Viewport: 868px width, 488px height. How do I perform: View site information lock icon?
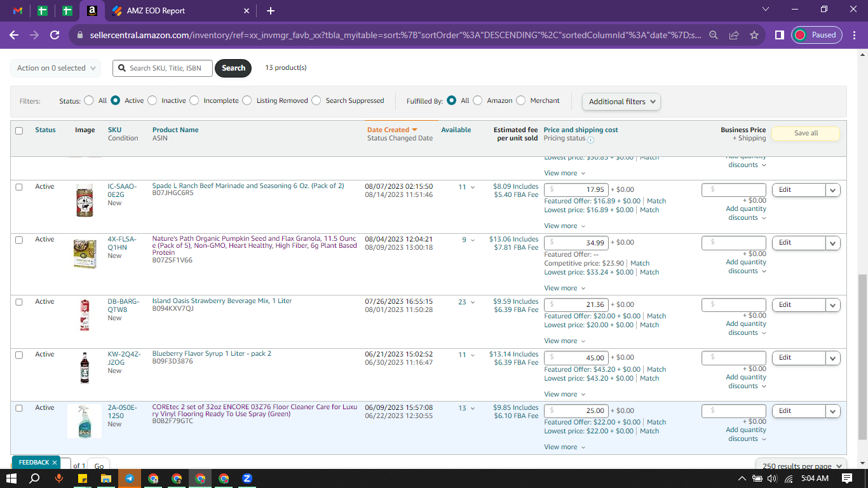tap(79, 35)
